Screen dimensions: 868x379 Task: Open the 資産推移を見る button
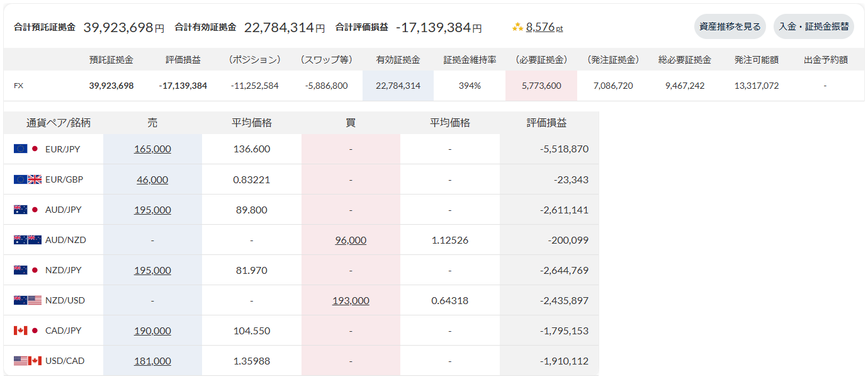coord(730,26)
